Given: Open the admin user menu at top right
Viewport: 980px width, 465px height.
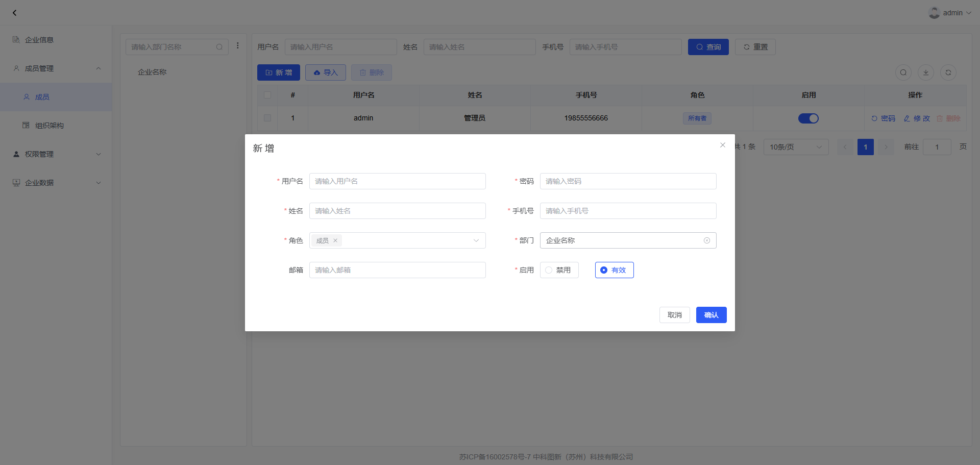Looking at the screenshot, I should 949,13.
